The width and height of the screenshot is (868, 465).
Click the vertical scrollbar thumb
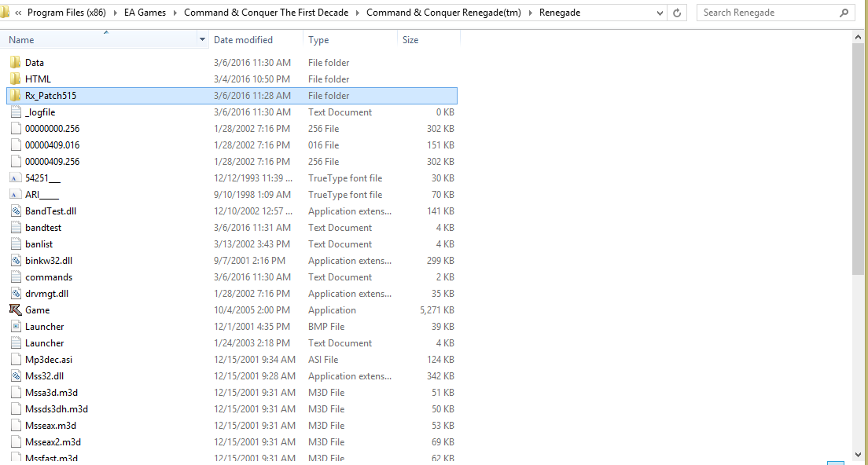click(858, 159)
